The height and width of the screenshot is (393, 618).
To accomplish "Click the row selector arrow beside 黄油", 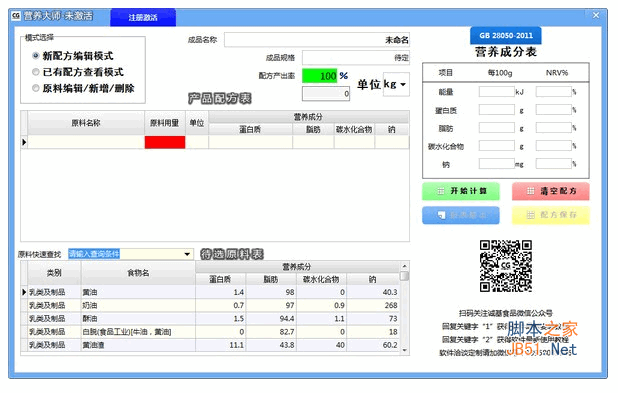I will pos(24,292).
